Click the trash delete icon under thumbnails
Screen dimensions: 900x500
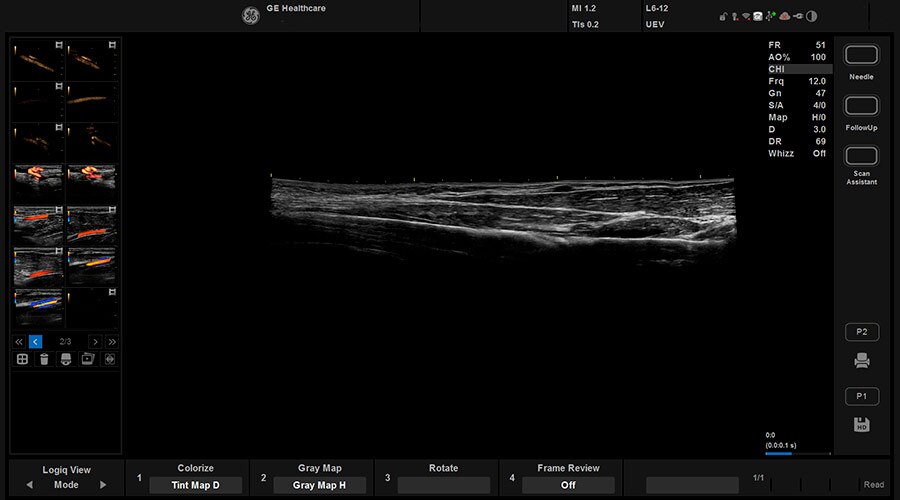click(x=42, y=359)
